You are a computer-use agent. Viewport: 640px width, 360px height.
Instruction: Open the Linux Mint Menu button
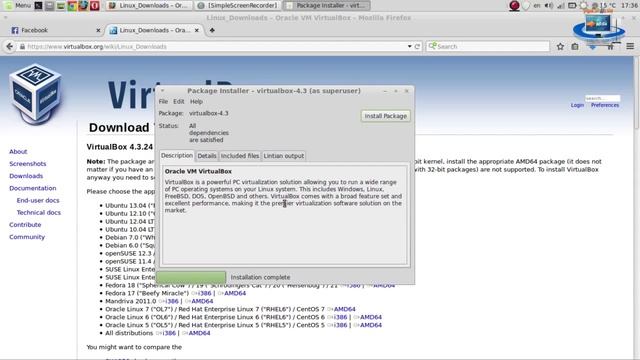(x=18, y=5)
